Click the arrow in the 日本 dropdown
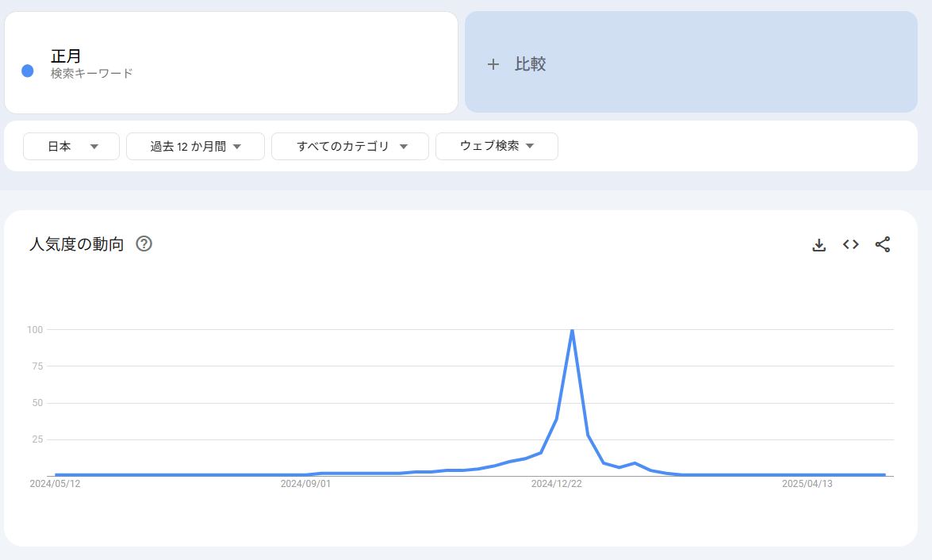 tap(94, 147)
